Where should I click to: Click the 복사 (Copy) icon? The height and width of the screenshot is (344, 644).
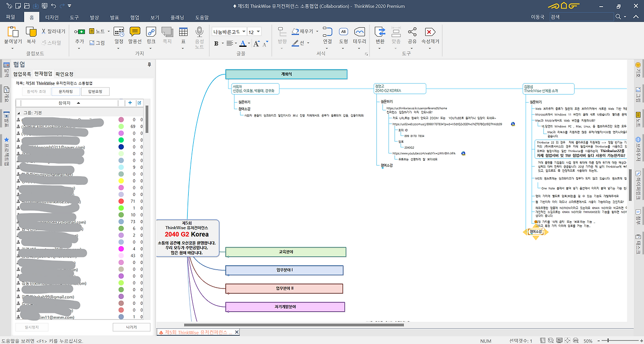[31, 32]
